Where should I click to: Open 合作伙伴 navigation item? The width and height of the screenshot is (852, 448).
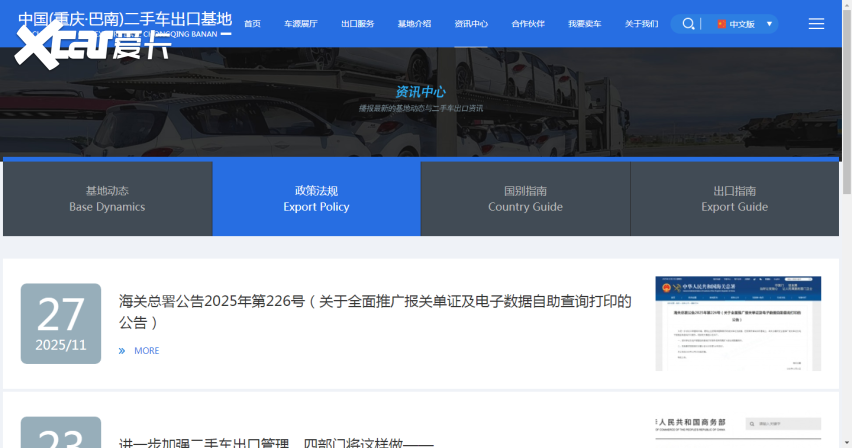pos(528,24)
